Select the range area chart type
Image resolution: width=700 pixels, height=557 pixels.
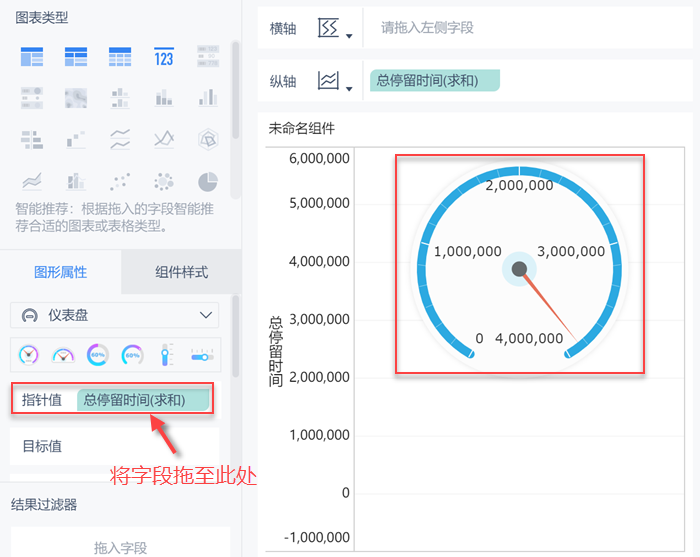point(32,181)
